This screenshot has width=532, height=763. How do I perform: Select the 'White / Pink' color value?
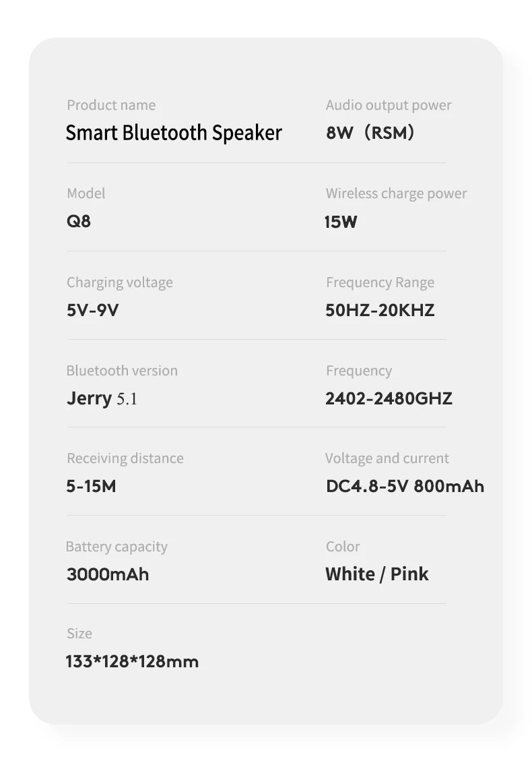(377, 574)
